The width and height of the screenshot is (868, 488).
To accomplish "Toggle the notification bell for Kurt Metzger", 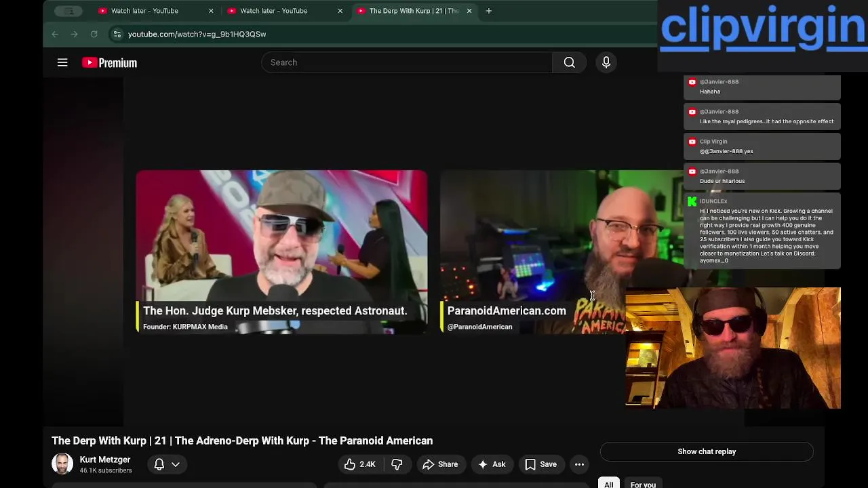I will click(159, 464).
